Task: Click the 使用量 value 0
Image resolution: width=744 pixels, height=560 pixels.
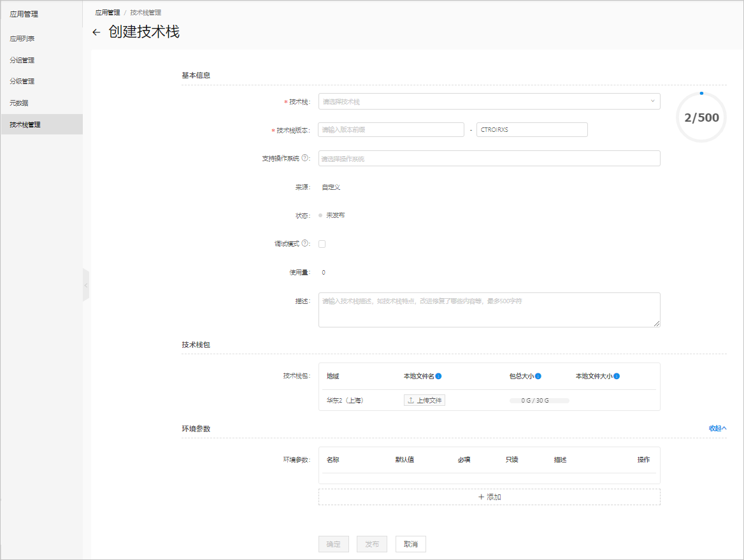Action: pos(324,273)
